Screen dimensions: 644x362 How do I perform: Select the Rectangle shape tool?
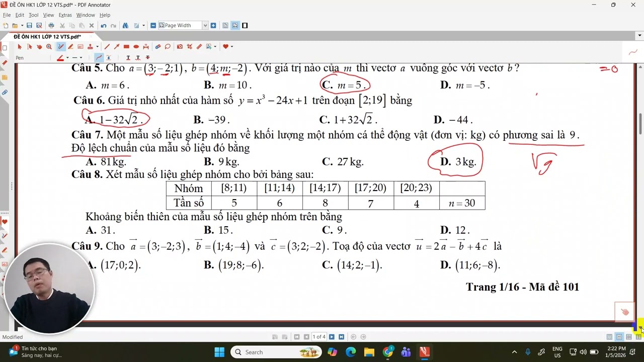click(126, 47)
